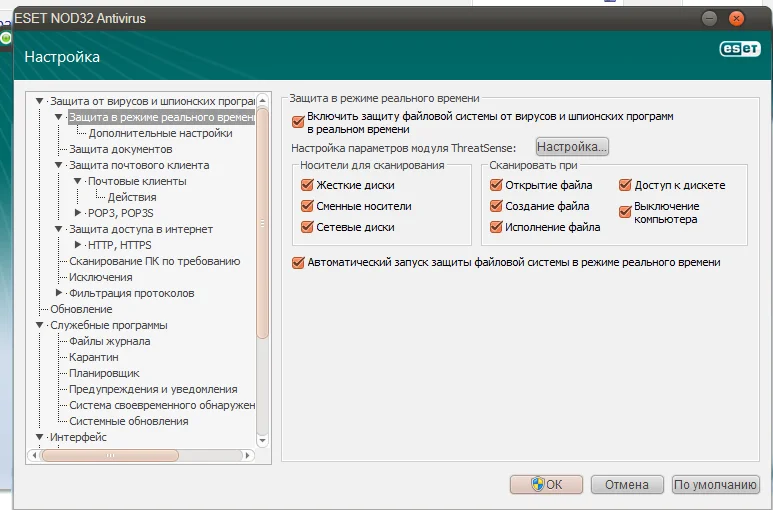Expand POP3, POP3S node
The image size is (773, 510).
77,213
